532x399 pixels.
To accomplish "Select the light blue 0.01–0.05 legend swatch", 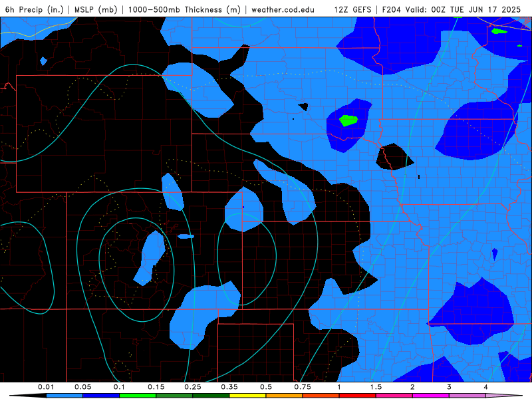I will 65,396.
